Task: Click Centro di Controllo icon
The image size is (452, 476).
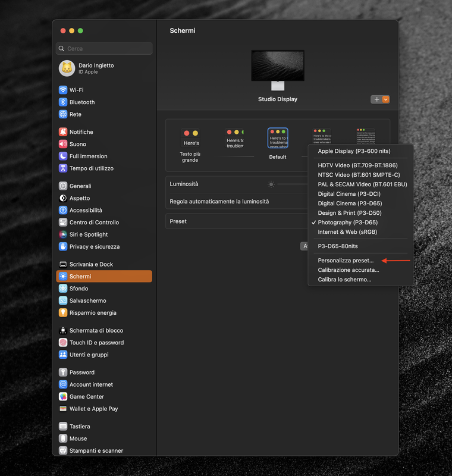Action: pyautogui.click(x=63, y=222)
